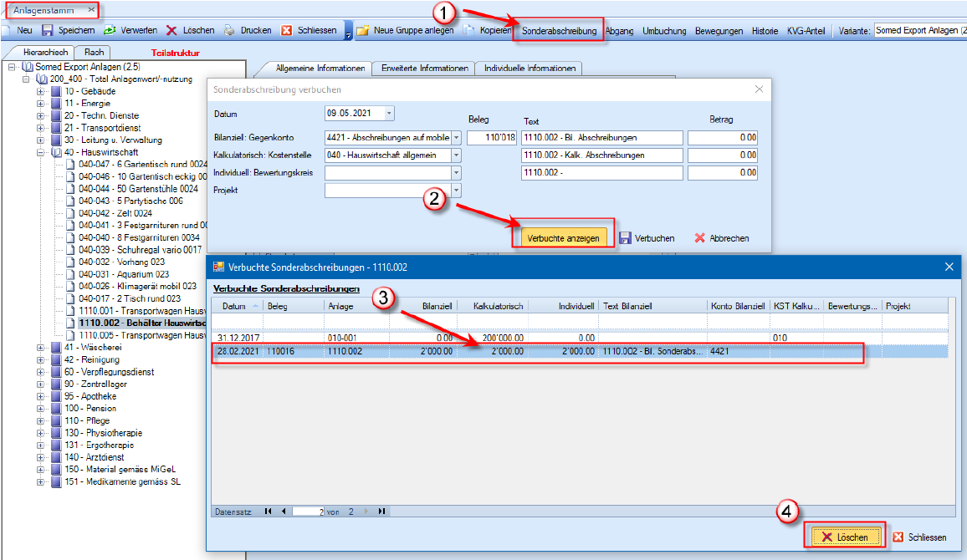Collapse the 200_400 Total Anlagenwert node
Viewport: 967px width, 560px height.
[x=26, y=79]
